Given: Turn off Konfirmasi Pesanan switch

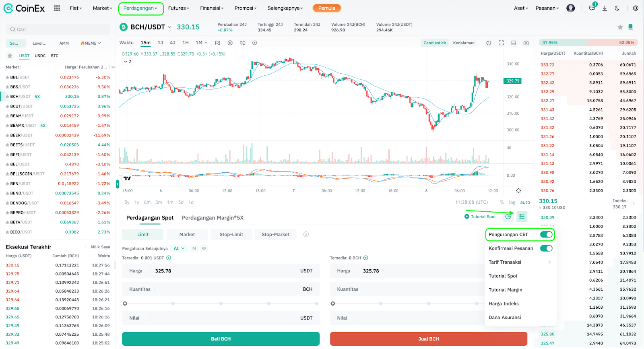Looking at the screenshot, I should point(546,248).
